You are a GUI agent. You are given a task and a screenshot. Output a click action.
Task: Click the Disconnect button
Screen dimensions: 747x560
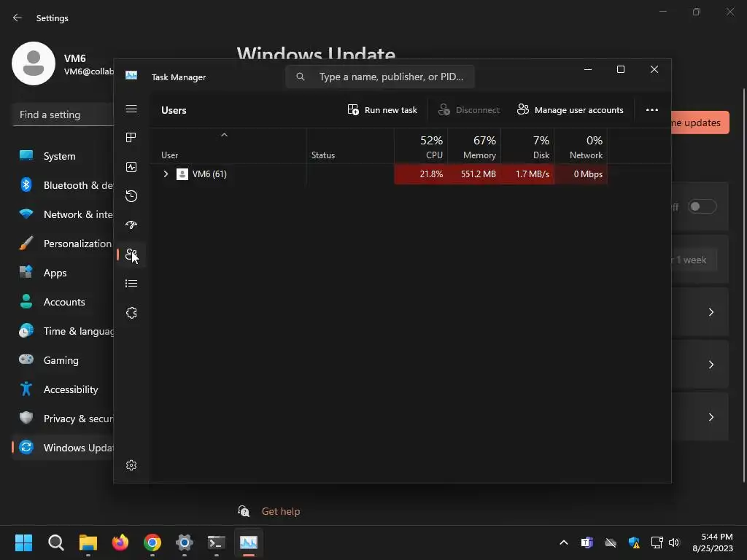tap(469, 110)
